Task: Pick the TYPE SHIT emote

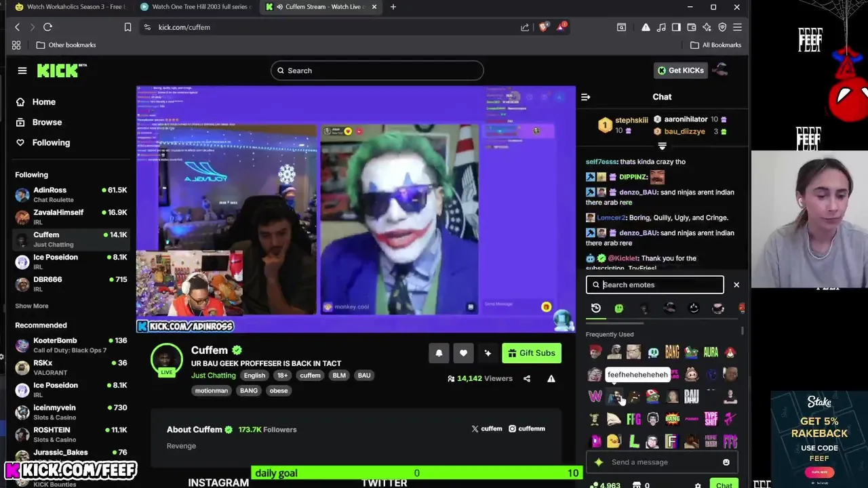Action: (x=711, y=420)
